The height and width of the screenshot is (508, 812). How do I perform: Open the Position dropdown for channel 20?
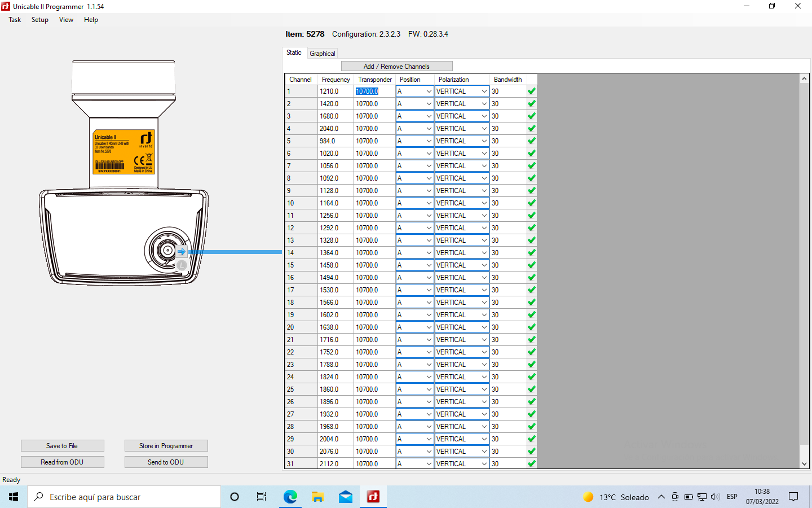[429, 327]
